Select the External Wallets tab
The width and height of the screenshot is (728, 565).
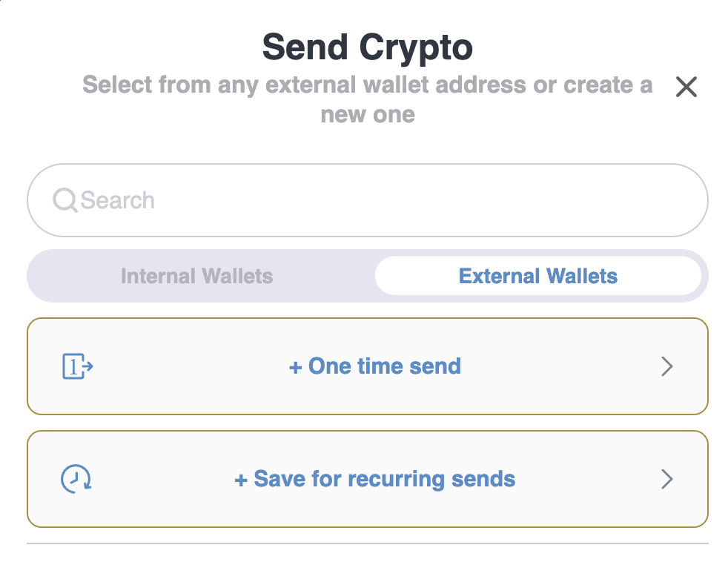pos(537,276)
